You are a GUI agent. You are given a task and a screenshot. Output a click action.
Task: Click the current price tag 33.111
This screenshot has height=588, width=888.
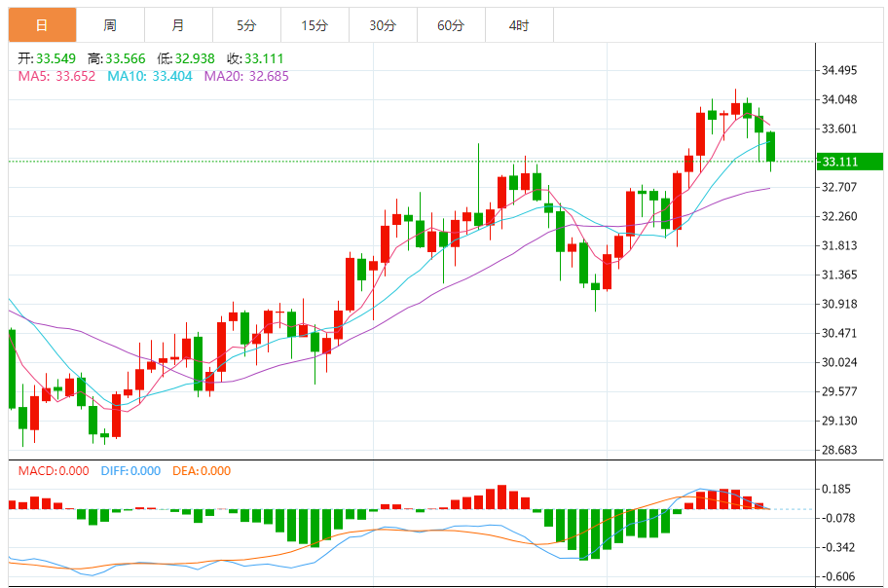(x=849, y=162)
